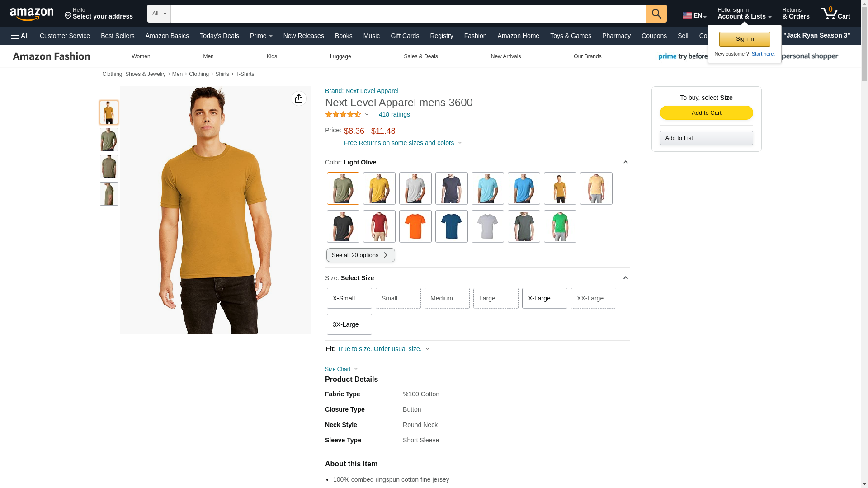Open the EN language flag selector
868x488 pixels.
(694, 15)
